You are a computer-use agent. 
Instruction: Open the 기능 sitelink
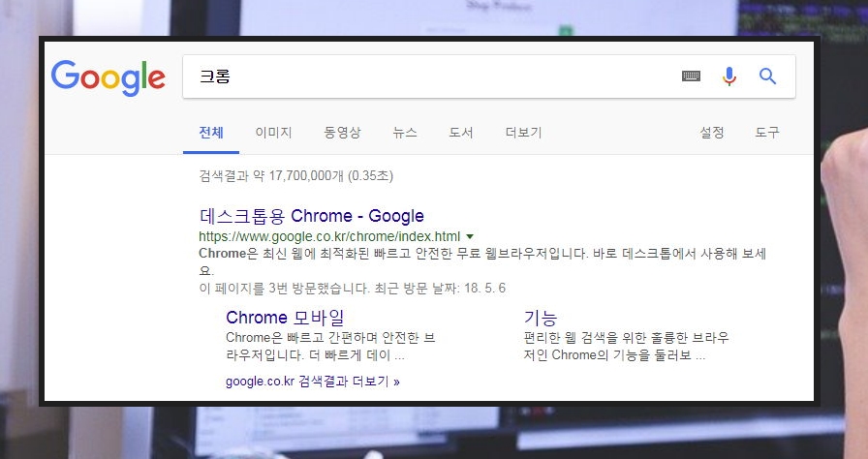(x=541, y=318)
